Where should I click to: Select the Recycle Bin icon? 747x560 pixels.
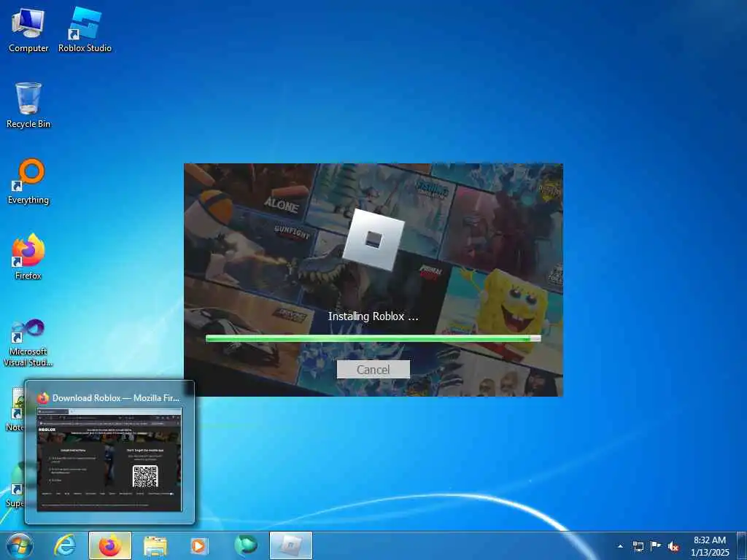[28, 105]
